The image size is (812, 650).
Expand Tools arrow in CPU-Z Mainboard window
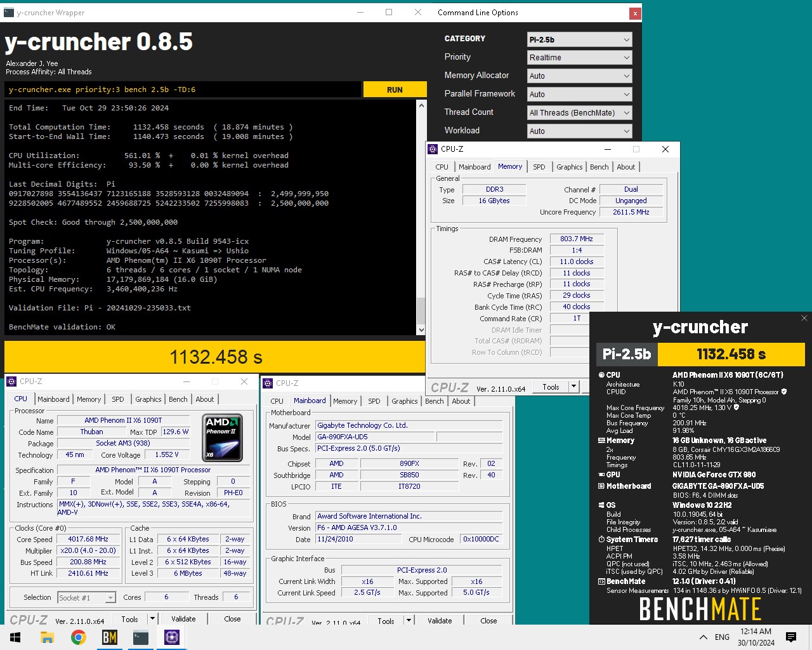[x=409, y=621]
